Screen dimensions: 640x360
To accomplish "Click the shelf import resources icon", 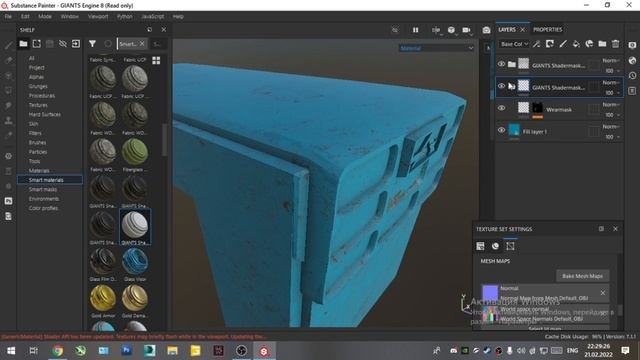I will tap(76, 44).
